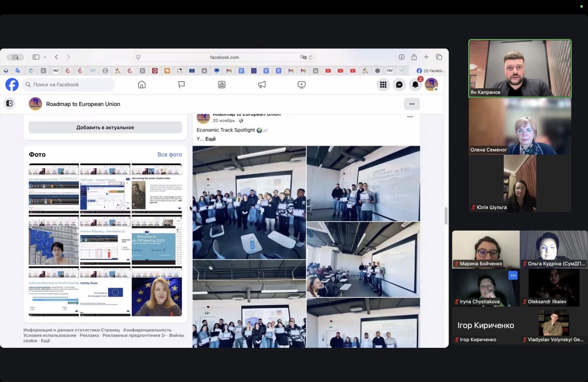
Task: Open post options three-dot menu
Action: click(410, 117)
